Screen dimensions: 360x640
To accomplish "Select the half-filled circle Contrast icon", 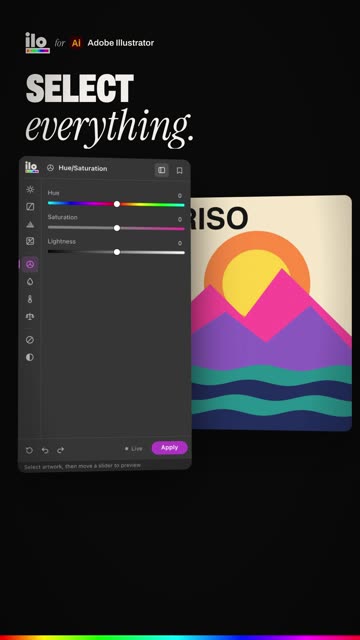I will click(30, 357).
